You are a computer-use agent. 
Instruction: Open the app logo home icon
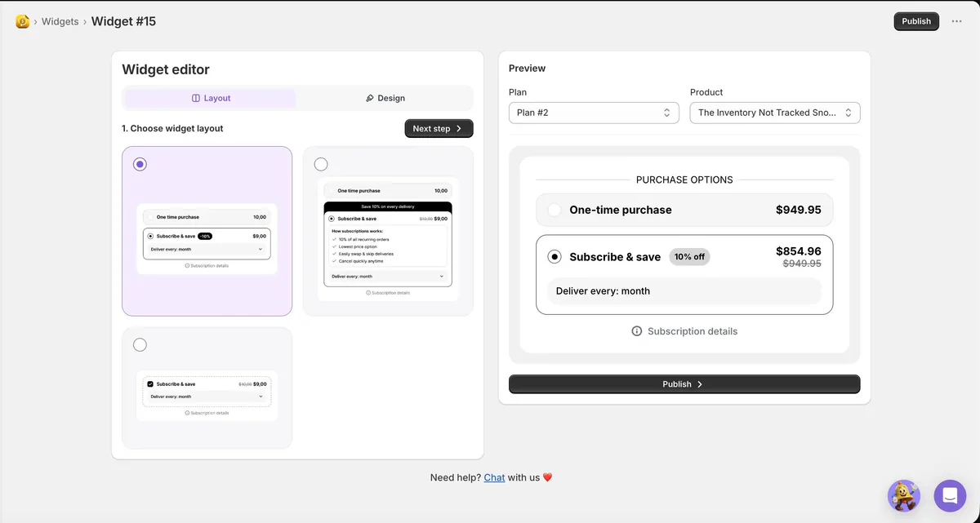[23, 21]
